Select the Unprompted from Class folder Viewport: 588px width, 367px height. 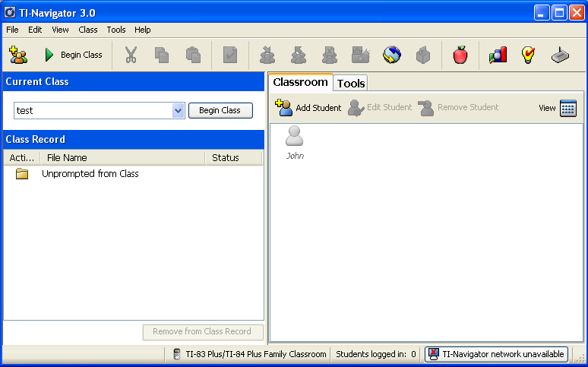pyautogui.click(x=90, y=174)
